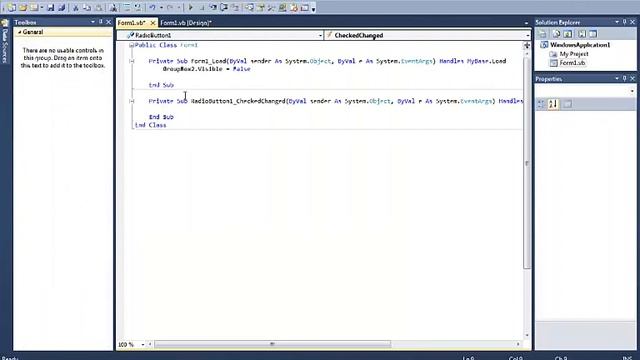The image size is (640, 360).
Task: Open the Add New Item dropdown arrow
Action: pos(42,8)
